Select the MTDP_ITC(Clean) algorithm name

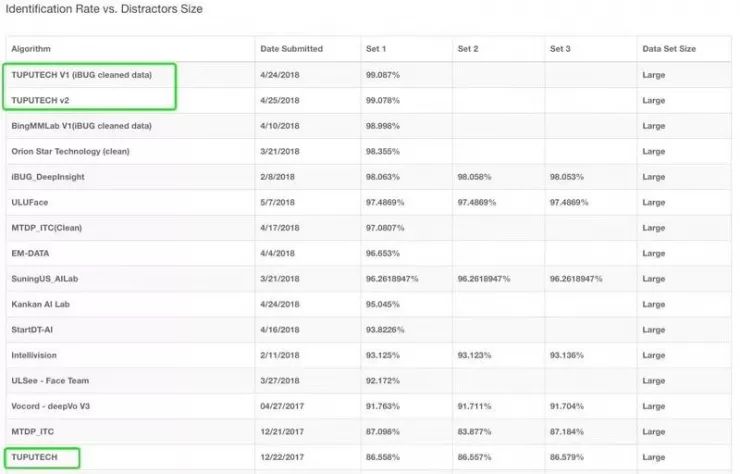click(x=46, y=228)
